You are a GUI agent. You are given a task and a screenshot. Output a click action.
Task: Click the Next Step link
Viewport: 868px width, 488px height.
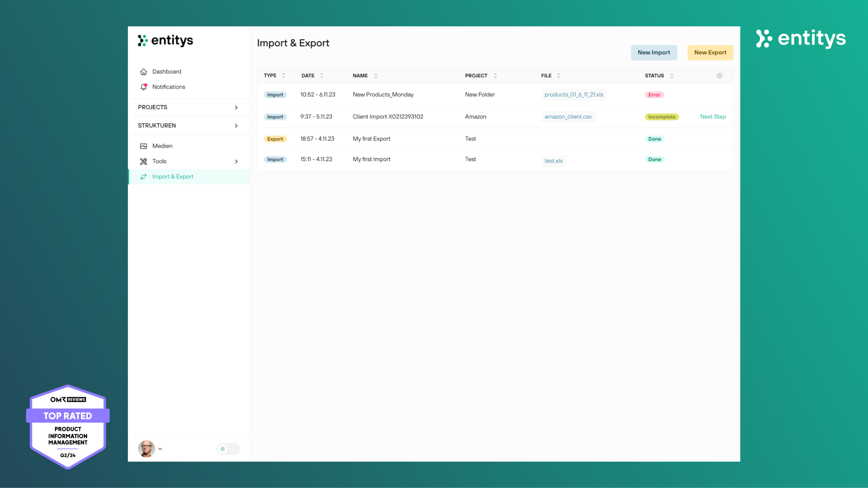tap(713, 116)
